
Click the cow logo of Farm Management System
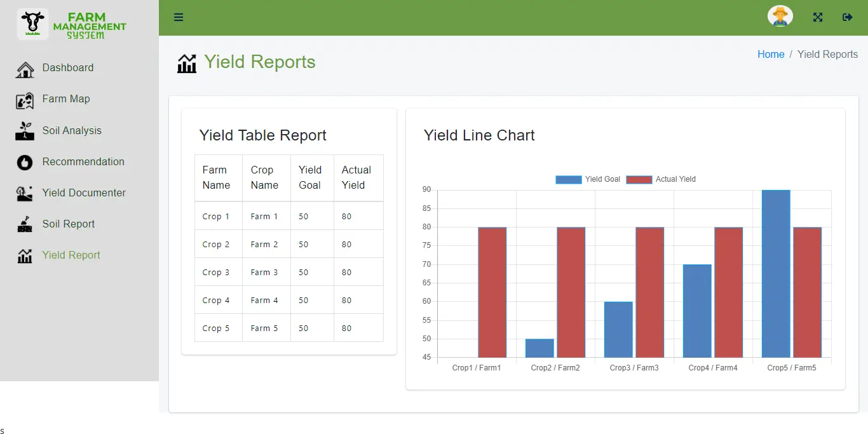pyautogui.click(x=32, y=23)
